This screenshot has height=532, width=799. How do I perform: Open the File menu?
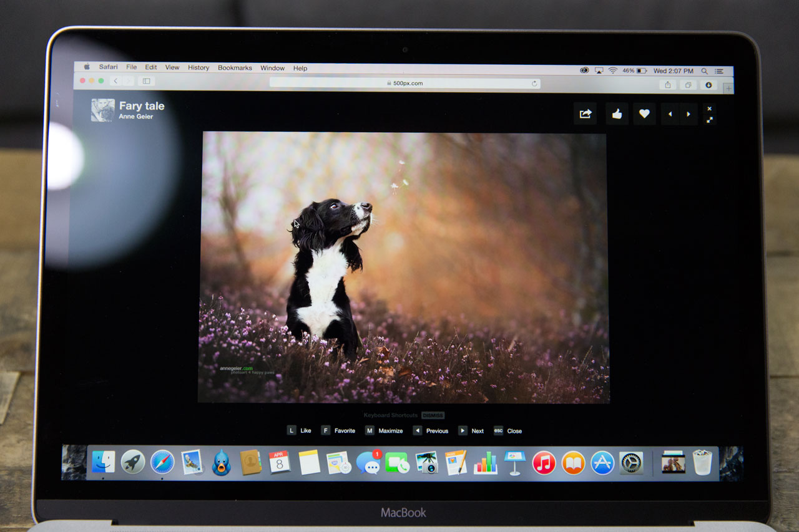(x=132, y=67)
